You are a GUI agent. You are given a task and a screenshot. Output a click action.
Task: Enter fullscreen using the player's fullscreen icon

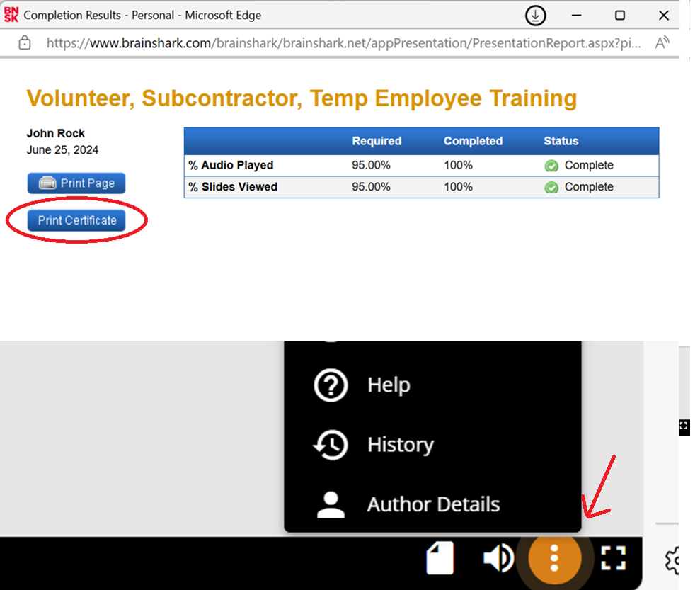tap(614, 558)
